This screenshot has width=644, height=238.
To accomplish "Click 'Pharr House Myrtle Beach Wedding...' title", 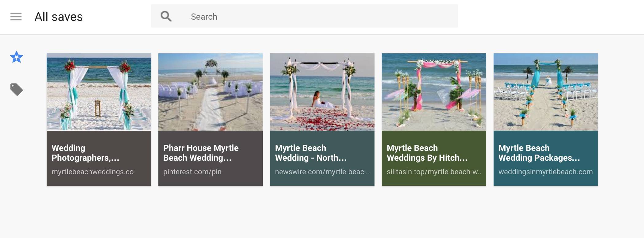I will [x=201, y=153].
